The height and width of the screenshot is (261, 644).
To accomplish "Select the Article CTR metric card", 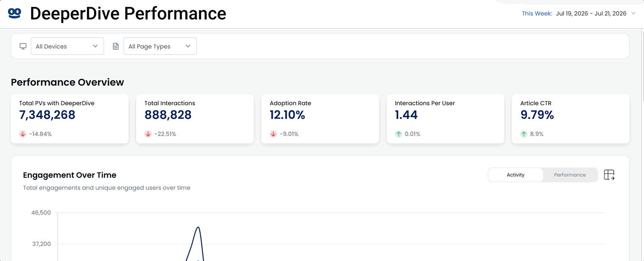I will 570,119.
